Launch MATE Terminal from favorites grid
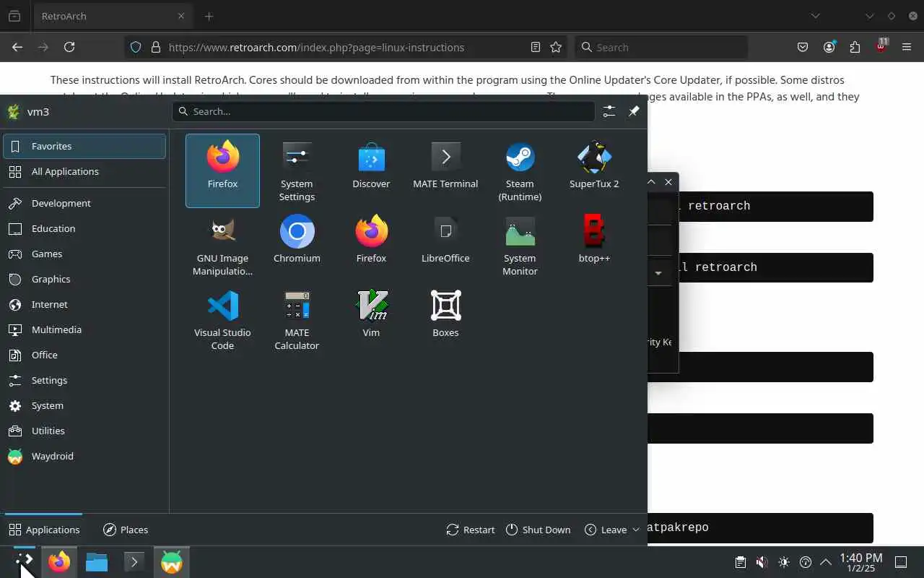Viewport: 924px width, 578px height. tap(445, 171)
